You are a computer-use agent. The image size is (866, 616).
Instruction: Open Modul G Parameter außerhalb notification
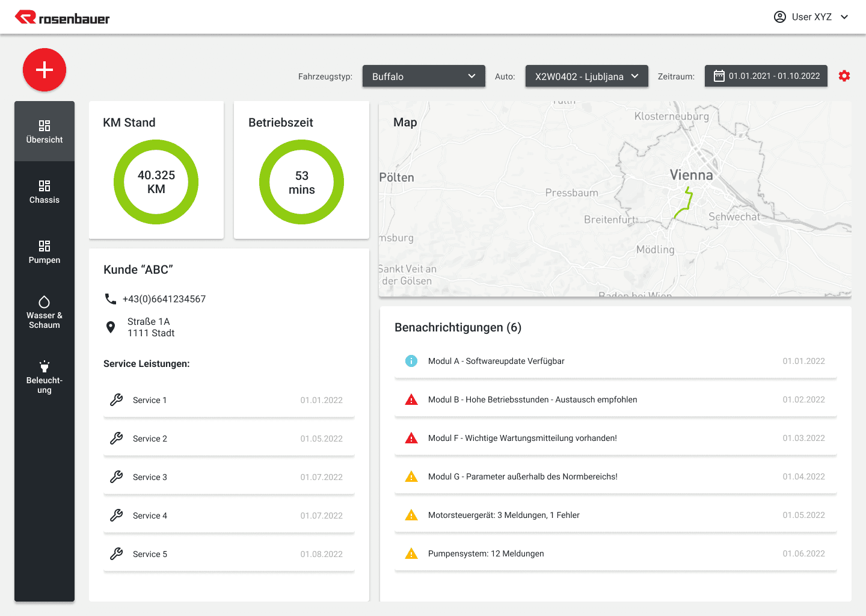(x=616, y=476)
